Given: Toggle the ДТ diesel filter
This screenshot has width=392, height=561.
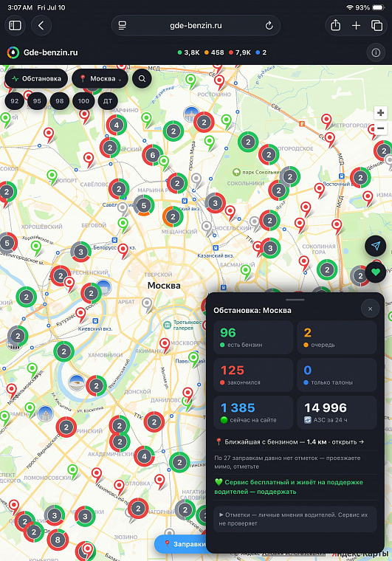Looking at the screenshot, I should pyautogui.click(x=108, y=101).
